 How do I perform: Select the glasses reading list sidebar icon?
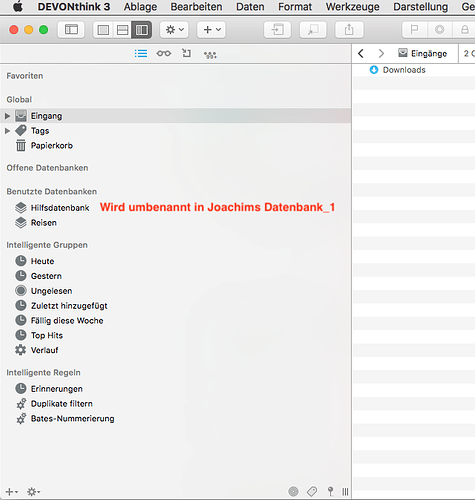[x=164, y=53]
